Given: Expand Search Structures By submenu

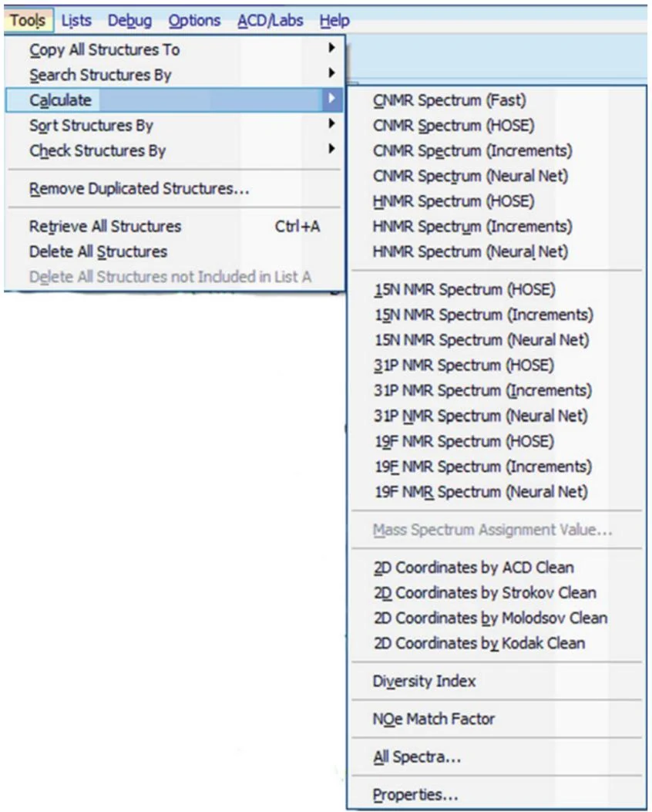Looking at the screenshot, I should coord(174,75).
